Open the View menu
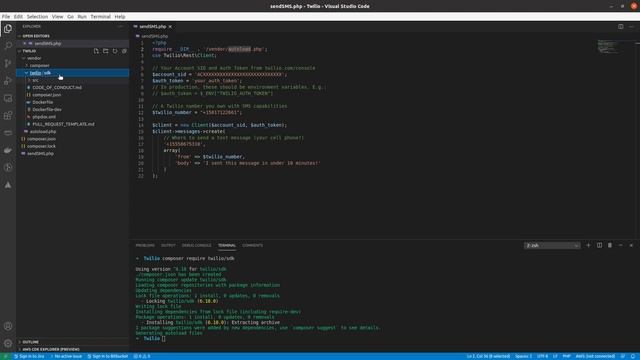 coord(58,16)
